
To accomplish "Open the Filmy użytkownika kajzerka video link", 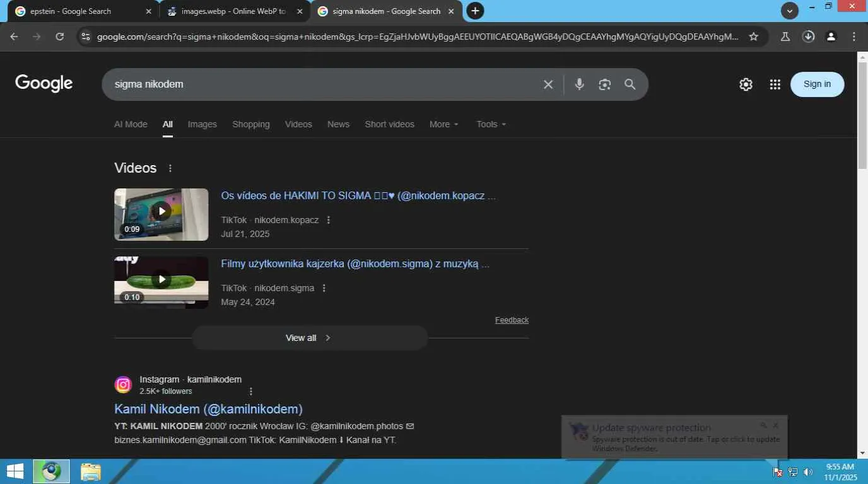I will pos(355,264).
